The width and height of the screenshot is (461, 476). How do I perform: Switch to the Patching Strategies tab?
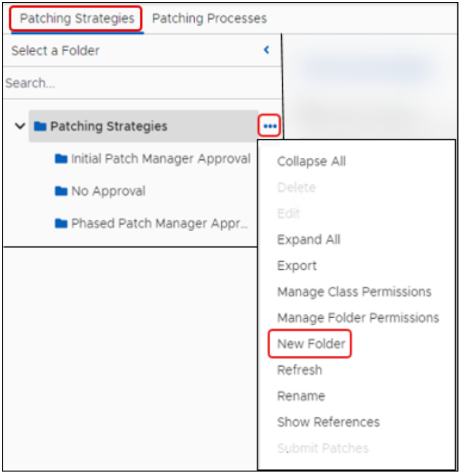[x=77, y=18]
